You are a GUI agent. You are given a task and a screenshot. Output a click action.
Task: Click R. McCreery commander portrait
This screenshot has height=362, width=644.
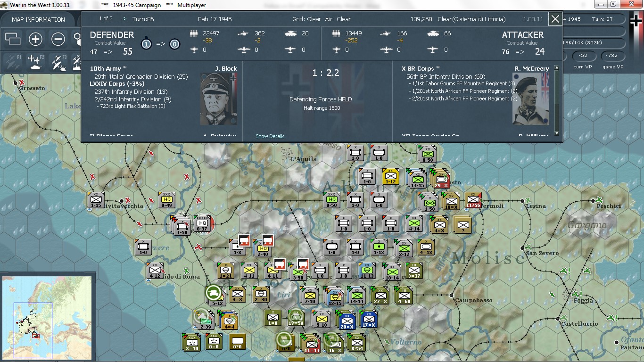(x=531, y=99)
